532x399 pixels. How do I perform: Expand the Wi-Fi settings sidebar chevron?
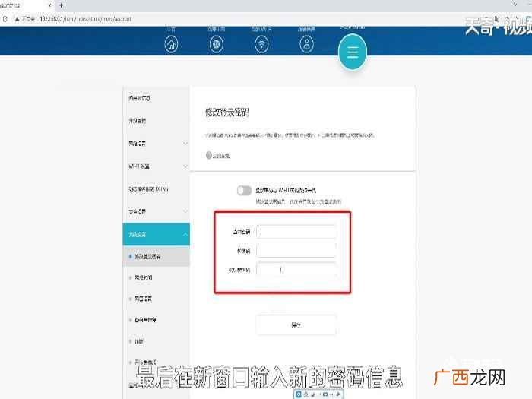click(185, 166)
